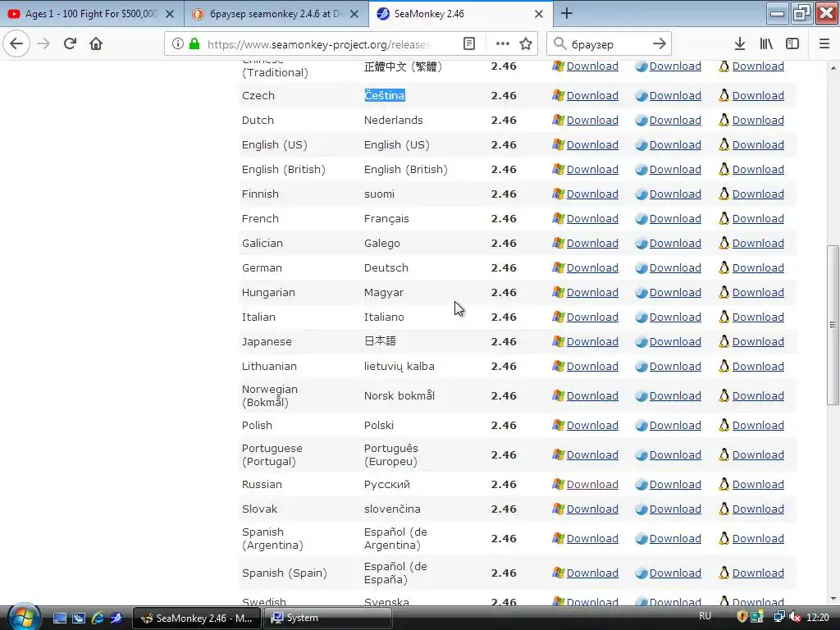The width and height of the screenshot is (840, 630).
Task: Show site information for this page
Action: pyautogui.click(x=177, y=44)
